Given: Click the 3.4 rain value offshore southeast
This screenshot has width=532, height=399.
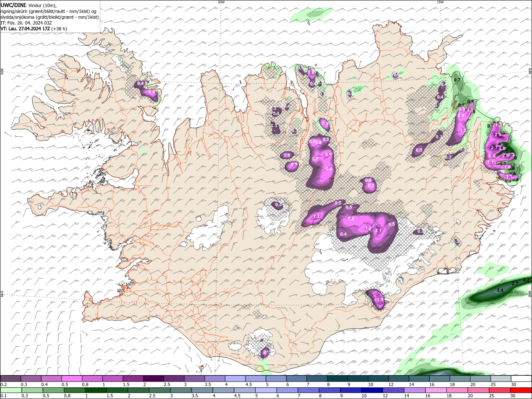Looking at the screenshot, I should click(x=500, y=290).
